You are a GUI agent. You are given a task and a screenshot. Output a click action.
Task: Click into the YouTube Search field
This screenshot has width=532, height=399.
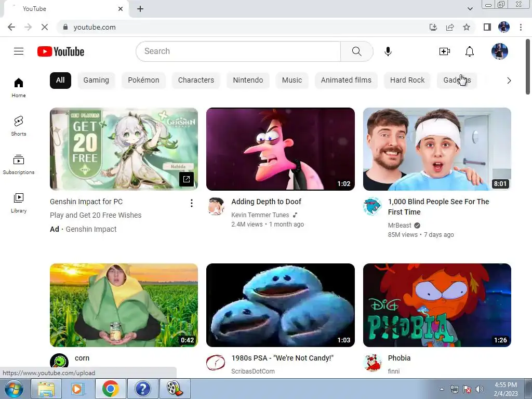[238, 51]
